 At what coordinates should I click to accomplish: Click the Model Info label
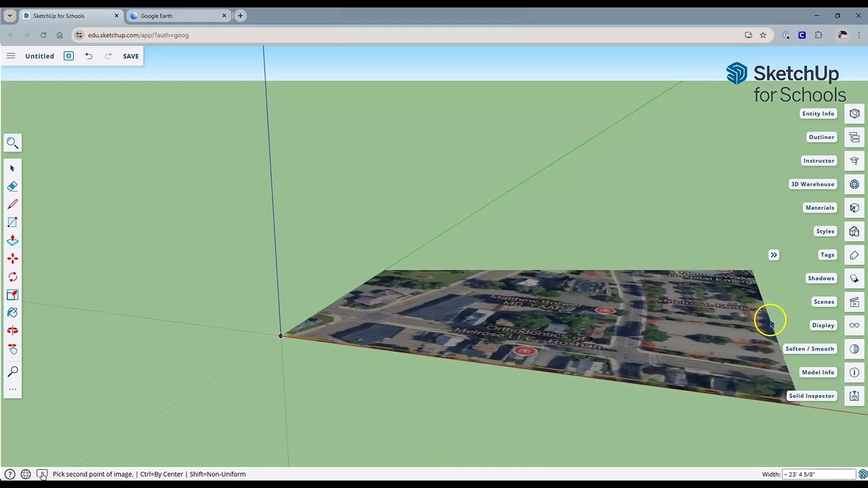coord(818,372)
